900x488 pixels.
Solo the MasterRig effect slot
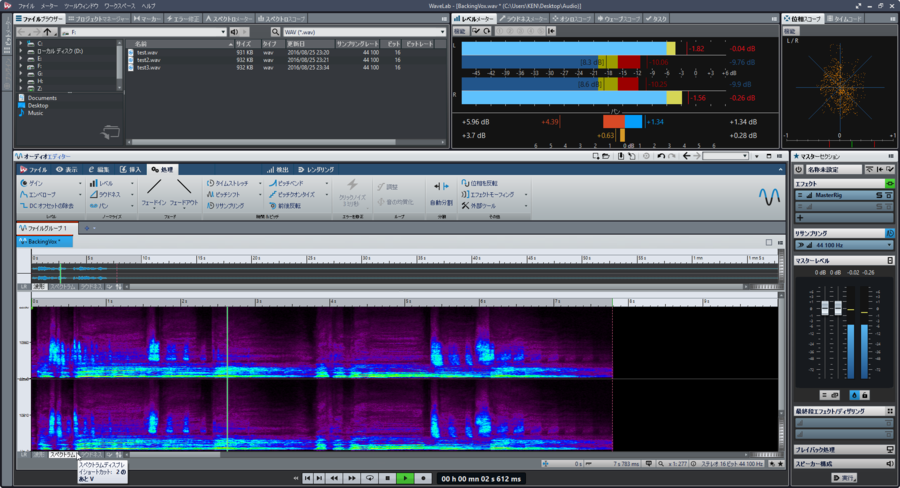(879, 195)
